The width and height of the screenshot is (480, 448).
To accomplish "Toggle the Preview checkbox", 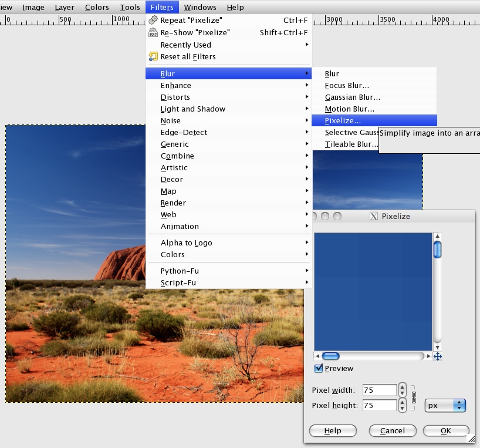I will (319, 368).
